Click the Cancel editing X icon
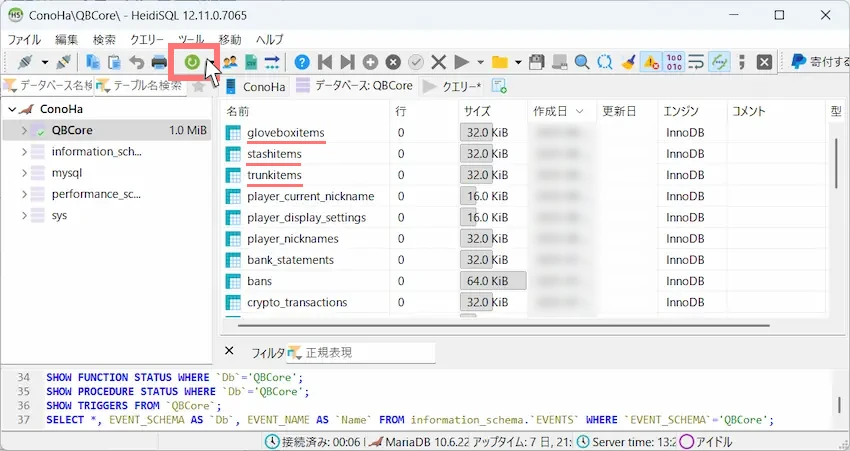Image resolution: width=850 pixels, height=451 pixels. pyautogui.click(x=439, y=62)
